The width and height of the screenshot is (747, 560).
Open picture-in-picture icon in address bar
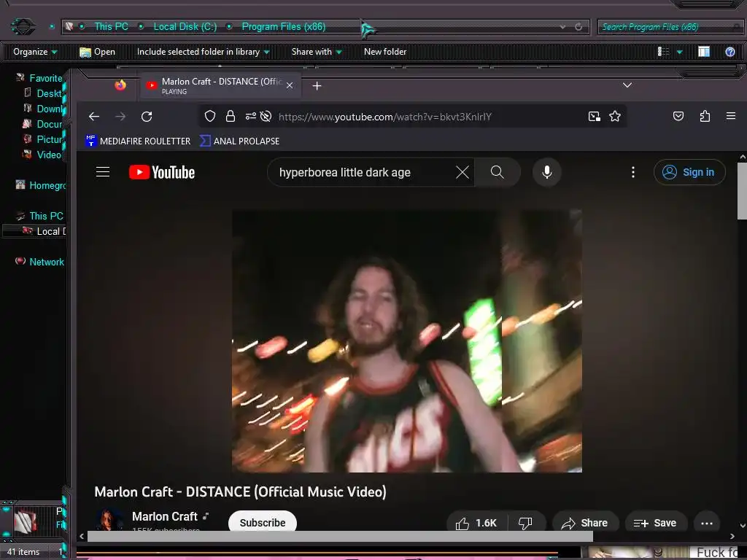[x=594, y=116]
